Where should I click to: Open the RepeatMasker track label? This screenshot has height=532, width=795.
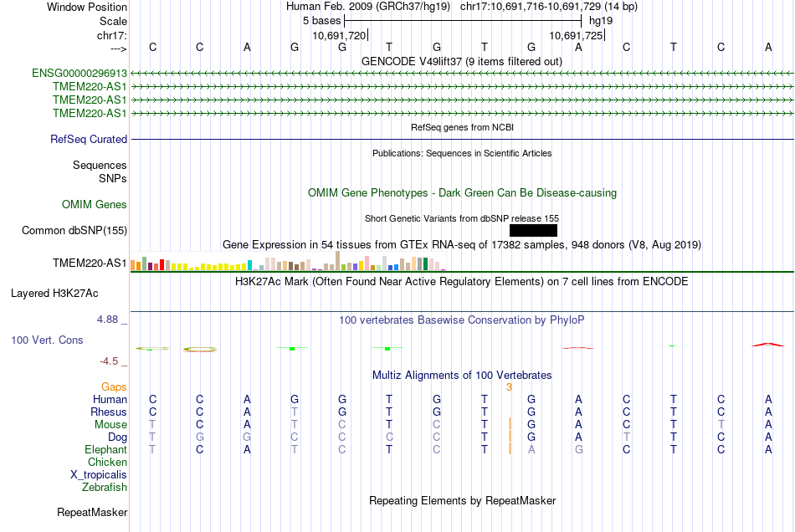click(92, 513)
